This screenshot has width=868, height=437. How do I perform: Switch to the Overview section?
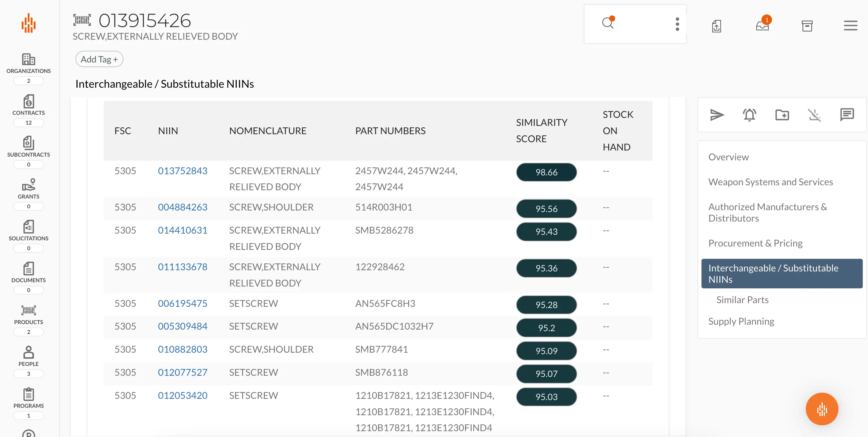tap(729, 156)
